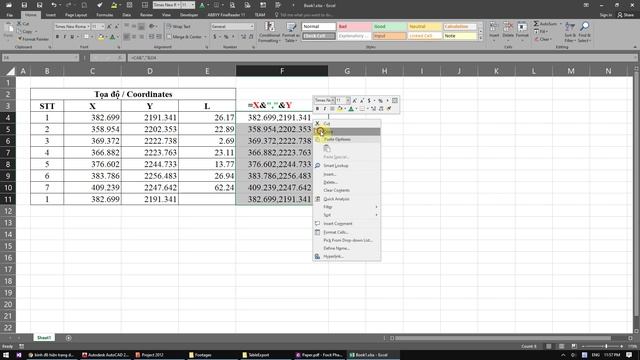640x360 pixels.
Task: Toggle Merge & Center
Action: 184,37
